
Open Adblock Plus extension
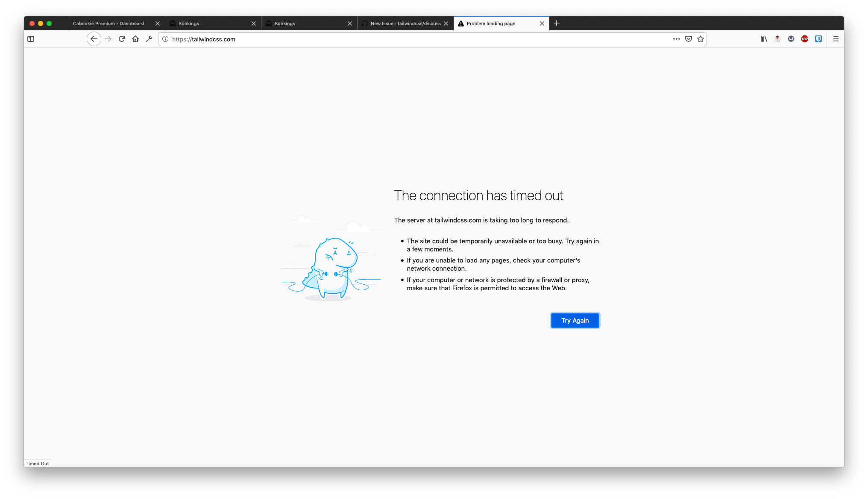point(805,39)
